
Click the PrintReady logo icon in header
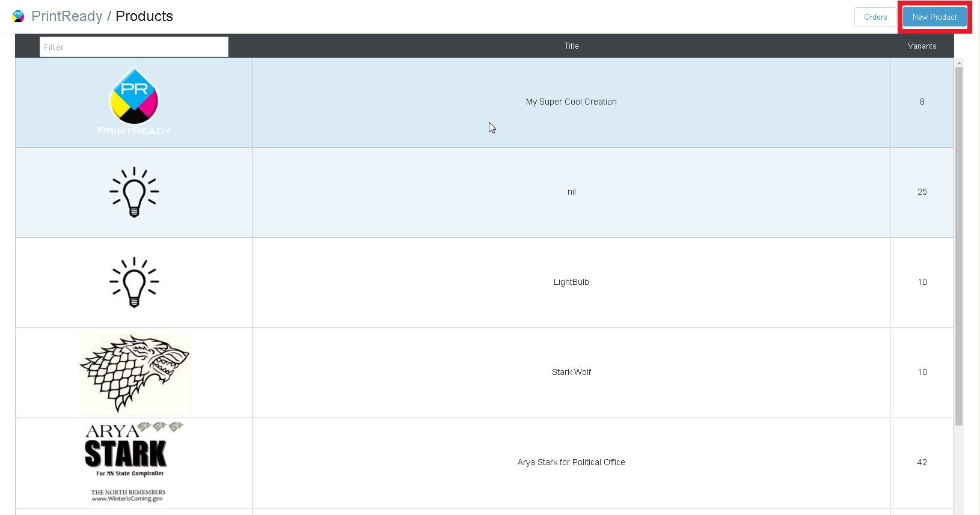click(x=19, y=17)
